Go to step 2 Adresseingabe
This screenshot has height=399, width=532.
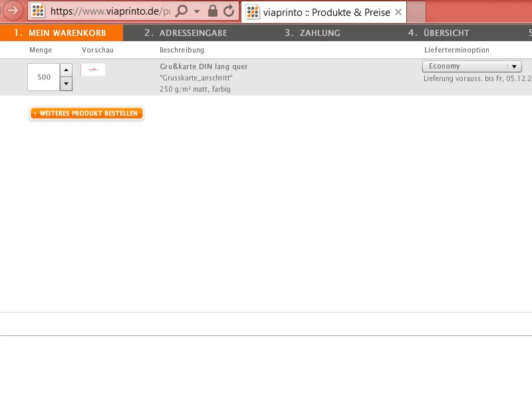186,33
